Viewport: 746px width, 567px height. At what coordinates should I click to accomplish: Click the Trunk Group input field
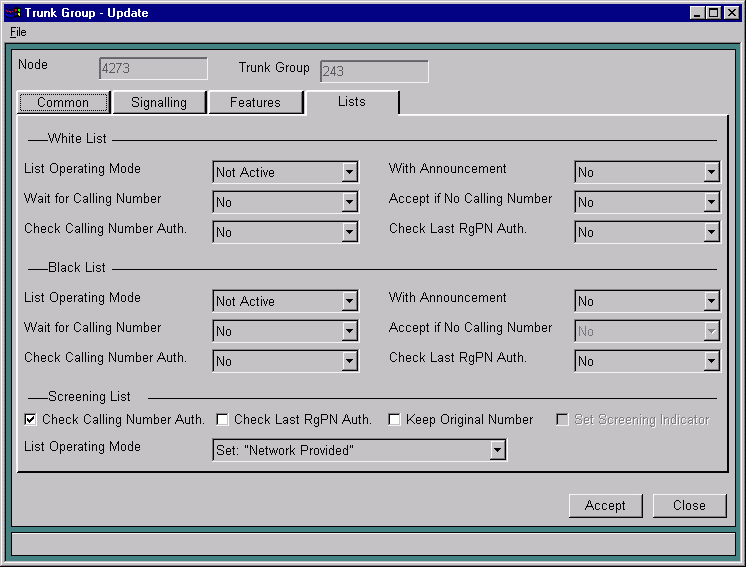pos(374,72)
